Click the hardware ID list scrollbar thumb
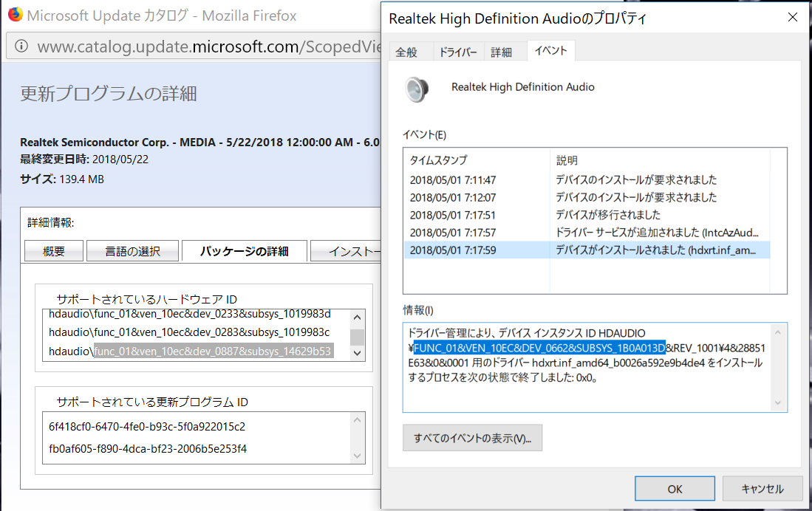The height and width of the screenshot is (511, 812). tap(357, 337)
